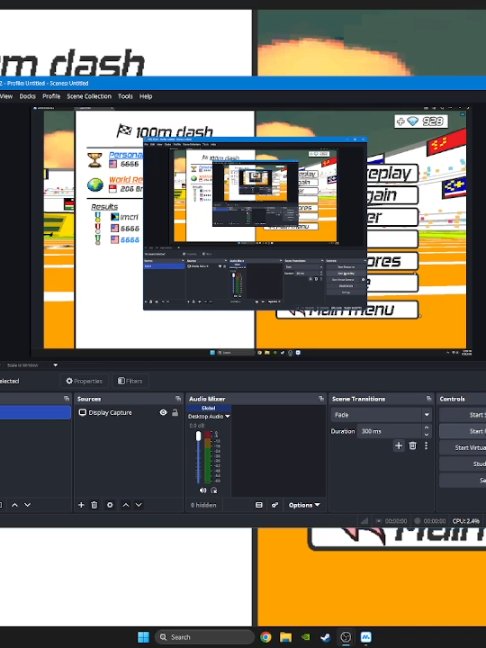Image resolution: width=486 pixels, height=648 pixels.
Task: Lock the Display Capture source
Action: (x=175, y=412)
